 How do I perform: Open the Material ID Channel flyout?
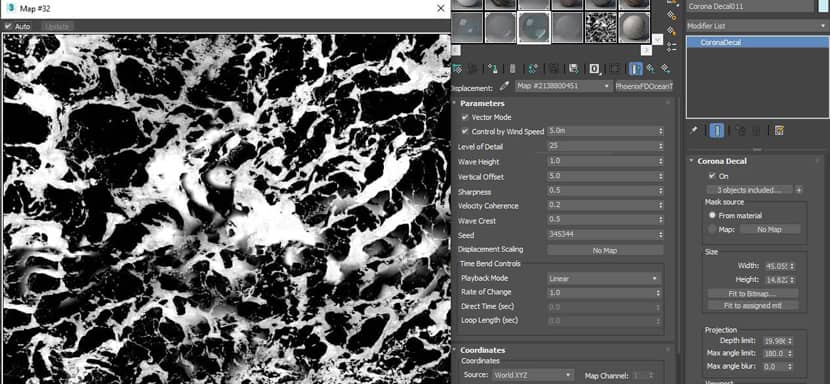pyautogui.click(x=594, y=69)
